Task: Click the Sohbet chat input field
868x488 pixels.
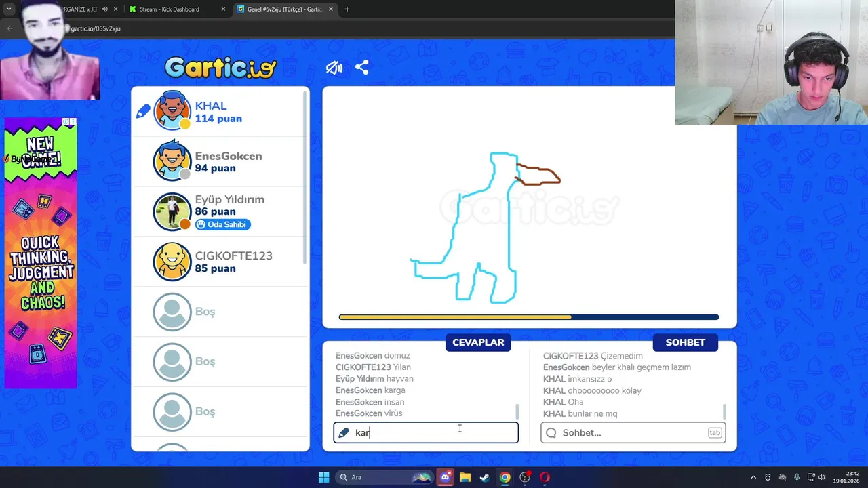Action: click(633, 432)
